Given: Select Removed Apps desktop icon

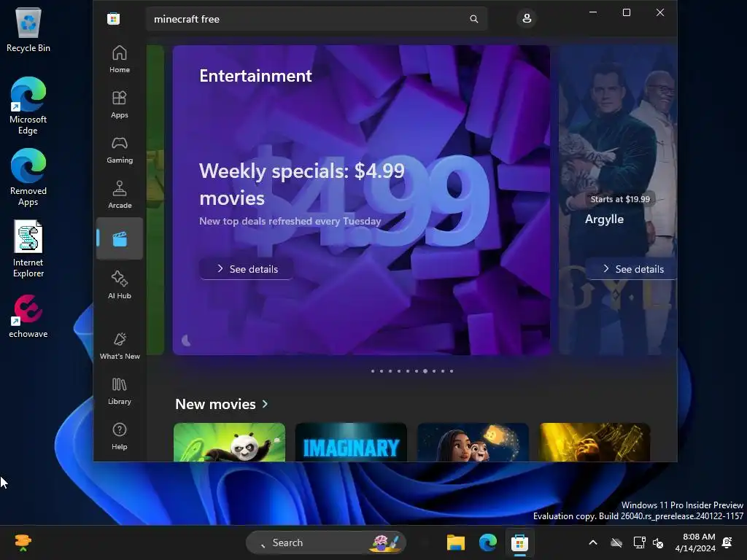Looking at the screenshot, I should coord(28,177).
